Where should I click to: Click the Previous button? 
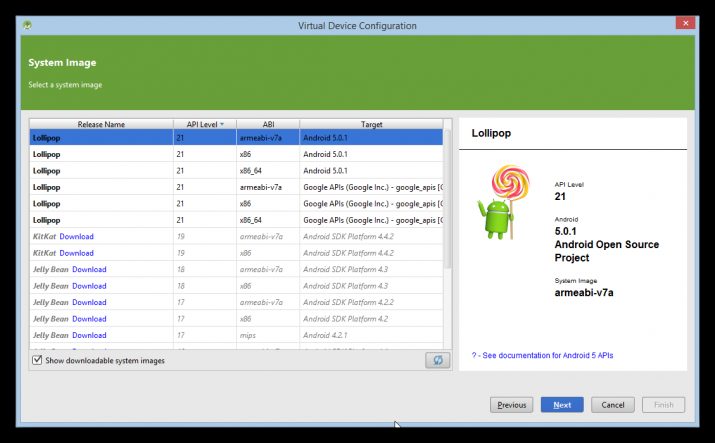pos(511,405)
